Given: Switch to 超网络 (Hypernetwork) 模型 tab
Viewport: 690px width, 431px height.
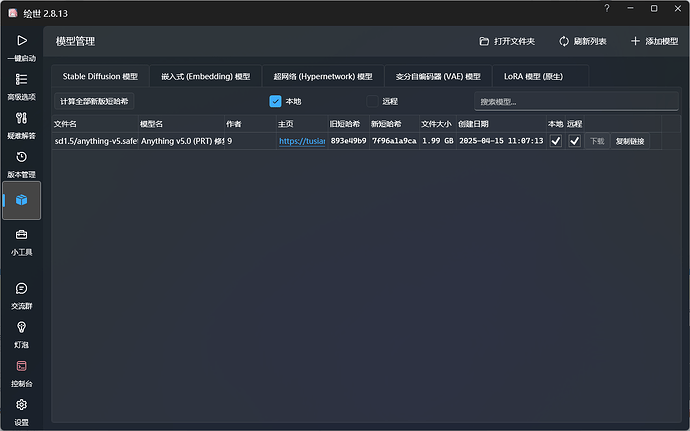Looking at the screenshot, I should click(323, 77).
